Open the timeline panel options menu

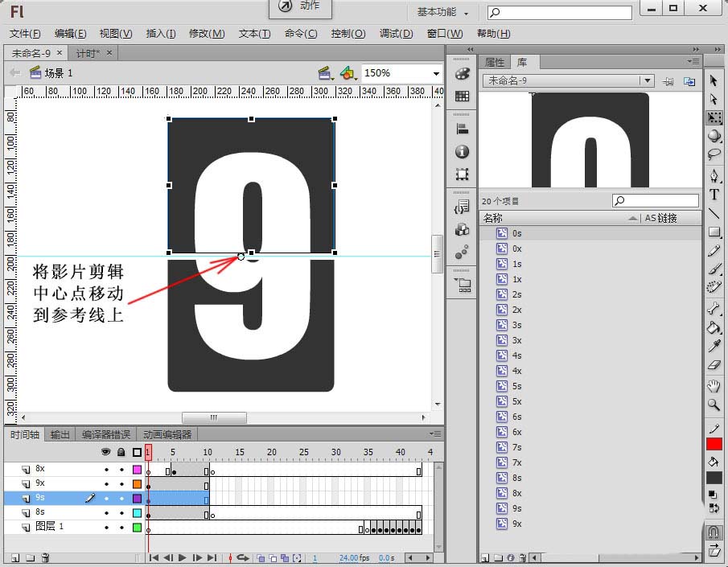[435, 434]
